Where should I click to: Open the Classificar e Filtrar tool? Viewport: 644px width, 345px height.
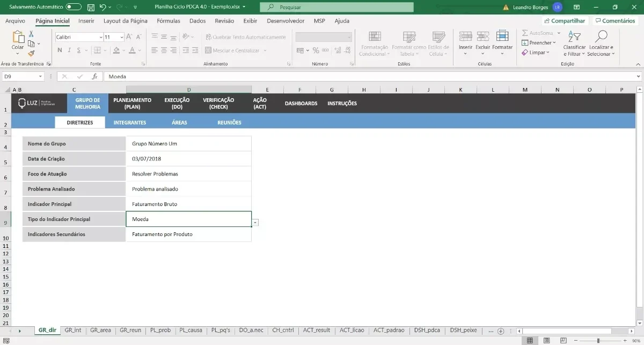pos(574,43)
